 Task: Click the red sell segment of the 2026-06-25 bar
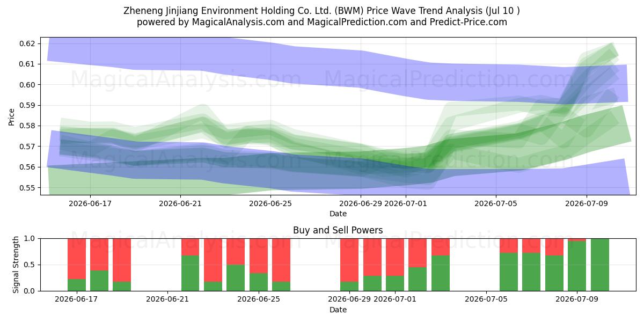click(259, 256)
